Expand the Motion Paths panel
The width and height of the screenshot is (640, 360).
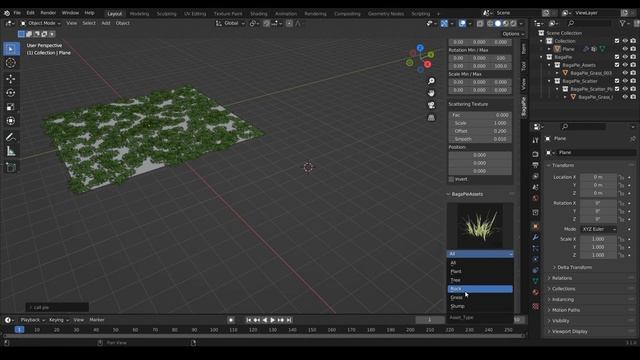pyautogui.click(x=566, y=310)
